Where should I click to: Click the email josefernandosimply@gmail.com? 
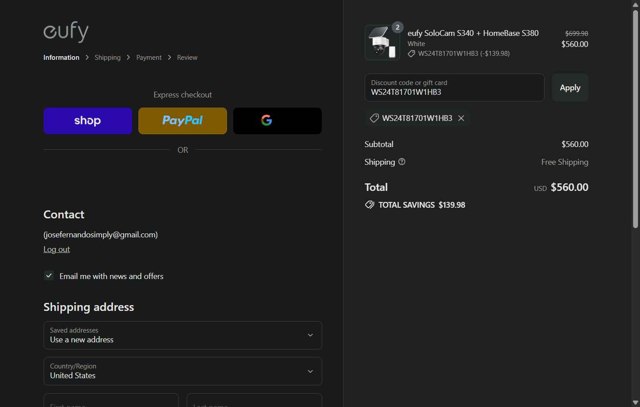(101, 235)
